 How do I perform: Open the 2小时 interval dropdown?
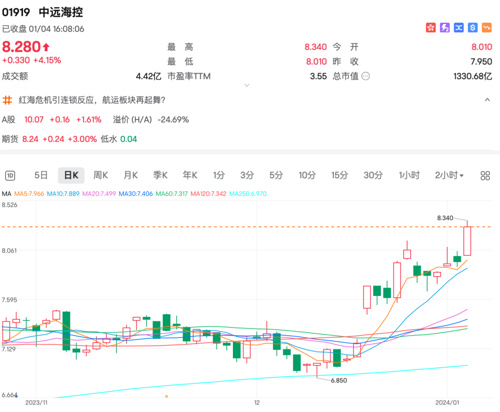[449, 175]
